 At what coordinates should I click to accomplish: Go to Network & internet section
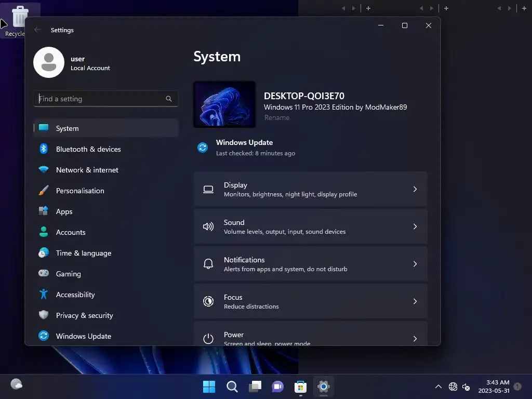[x=106, y=170]
